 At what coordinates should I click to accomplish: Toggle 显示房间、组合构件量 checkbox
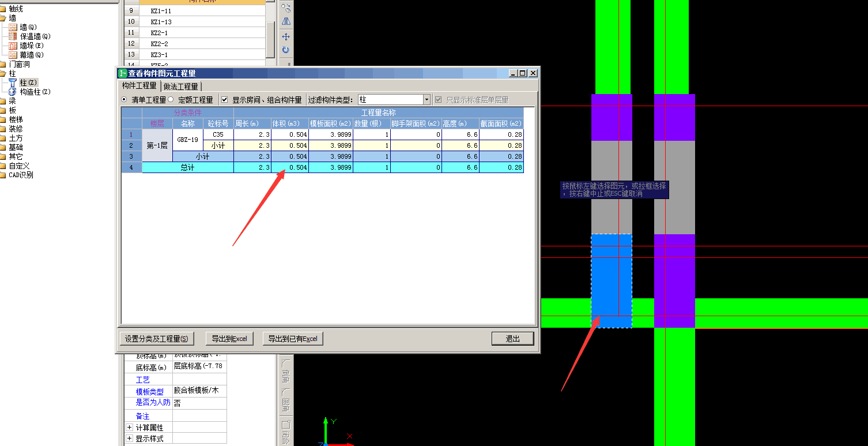click(225, 99)
